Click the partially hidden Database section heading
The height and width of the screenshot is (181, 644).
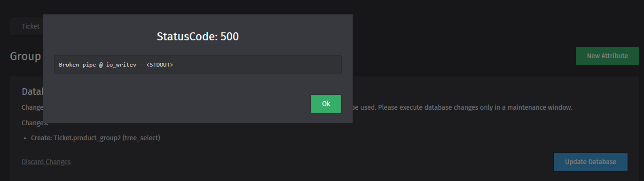click(32, 91)
